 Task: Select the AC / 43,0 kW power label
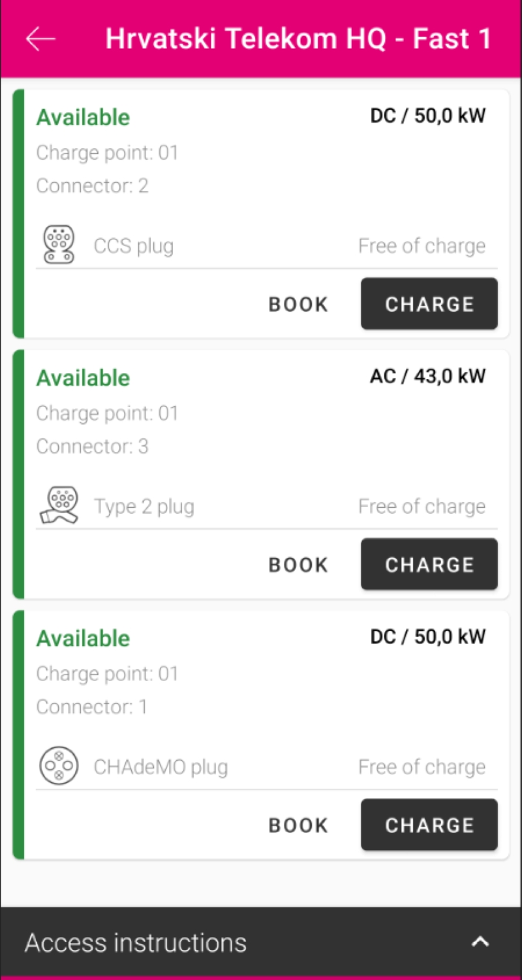click(x=427, y=376)
